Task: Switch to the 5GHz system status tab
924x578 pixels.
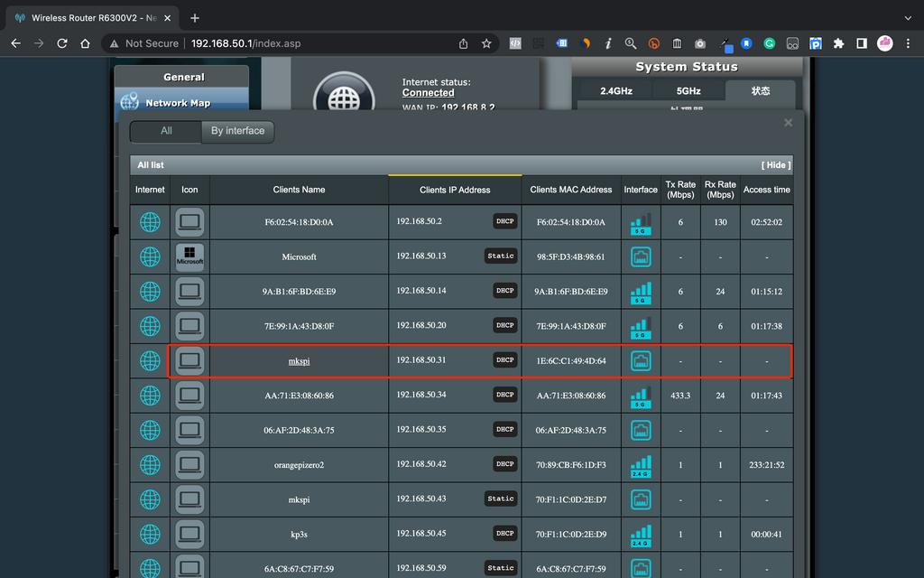Action: coord(688,91)
